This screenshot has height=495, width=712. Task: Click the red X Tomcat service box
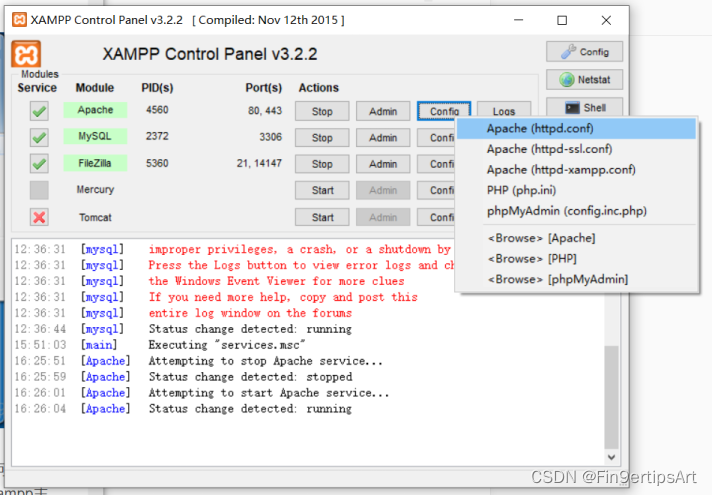pos(39,217)
